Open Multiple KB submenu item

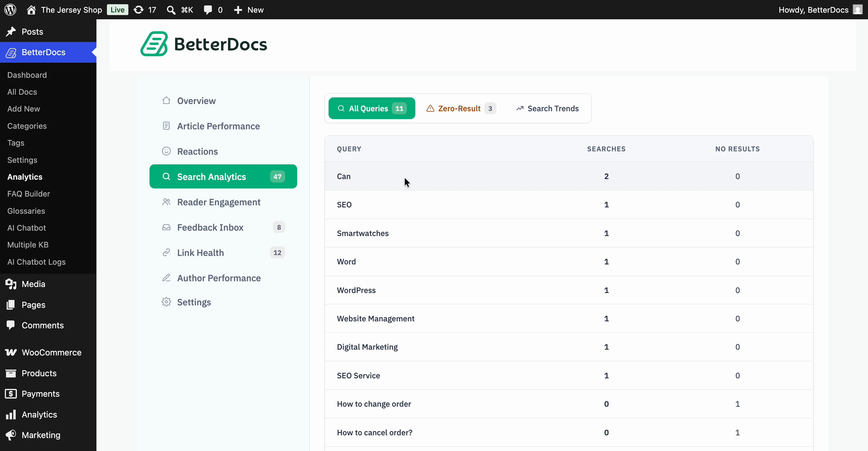click(28, 244)
